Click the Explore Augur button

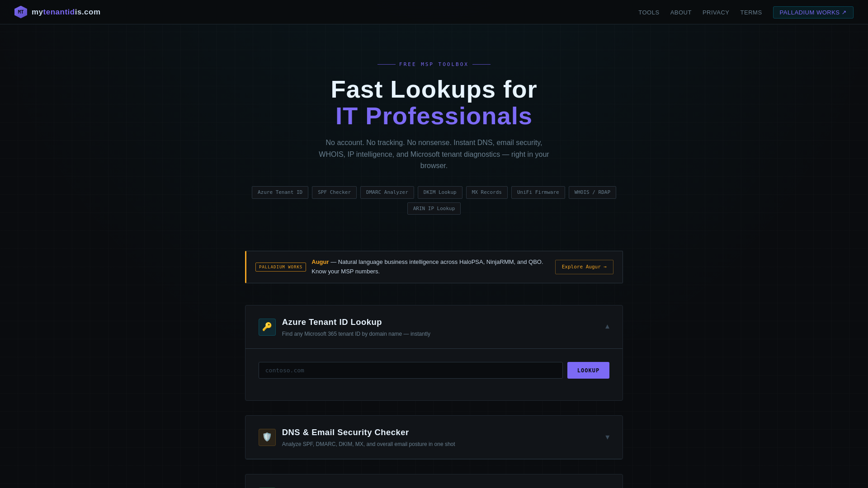584,267
